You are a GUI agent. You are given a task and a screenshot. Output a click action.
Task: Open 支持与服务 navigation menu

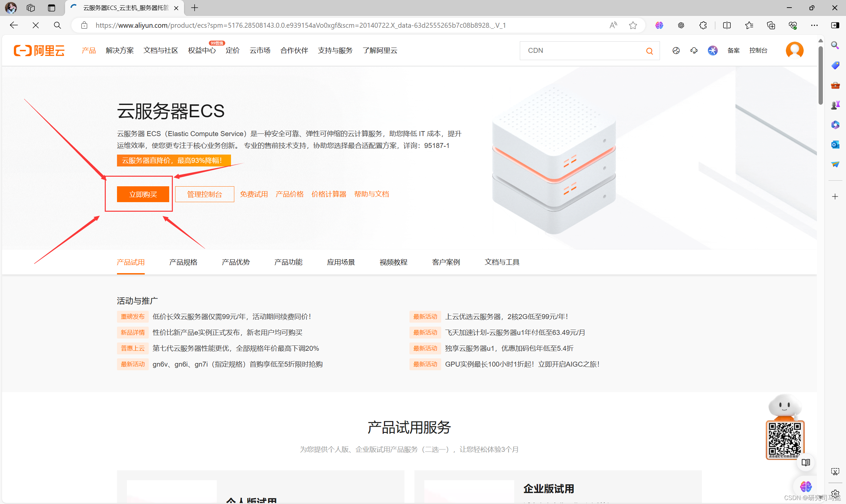point(335,51)
